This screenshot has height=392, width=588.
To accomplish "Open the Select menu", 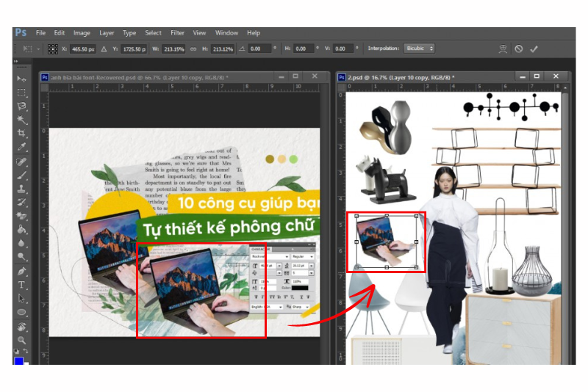I will (154, 33).
